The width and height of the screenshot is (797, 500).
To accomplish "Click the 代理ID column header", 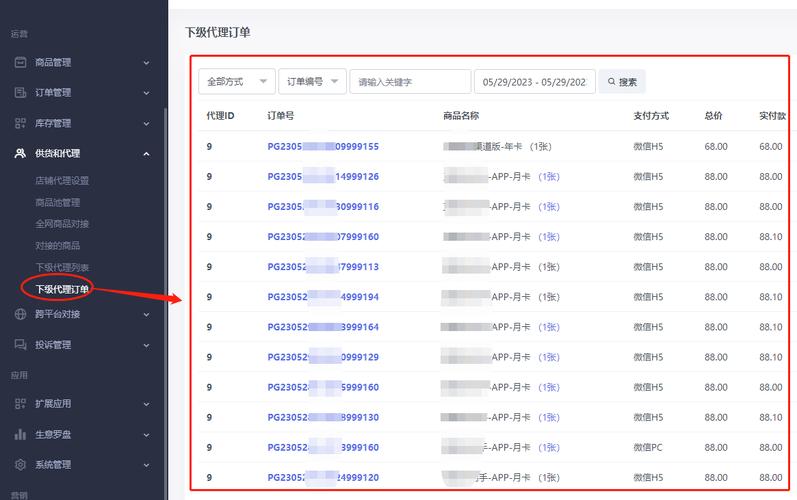I will [220, 115].
